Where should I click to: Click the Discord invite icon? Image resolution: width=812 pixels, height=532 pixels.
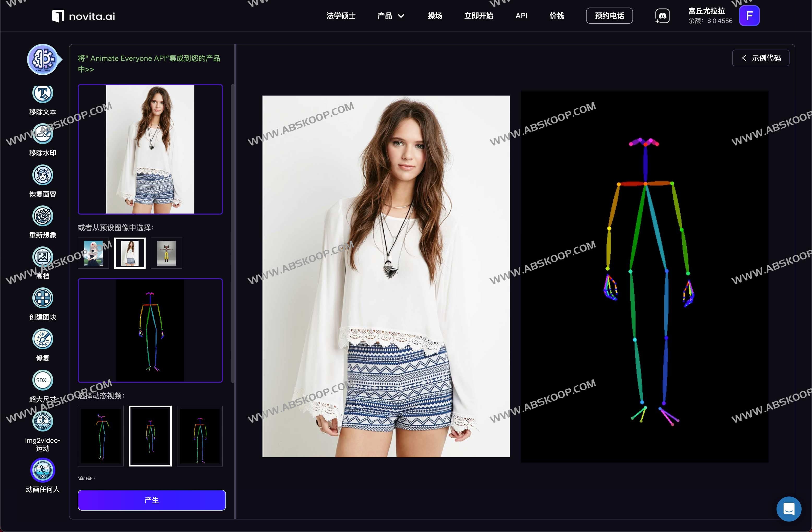point(662,16)
